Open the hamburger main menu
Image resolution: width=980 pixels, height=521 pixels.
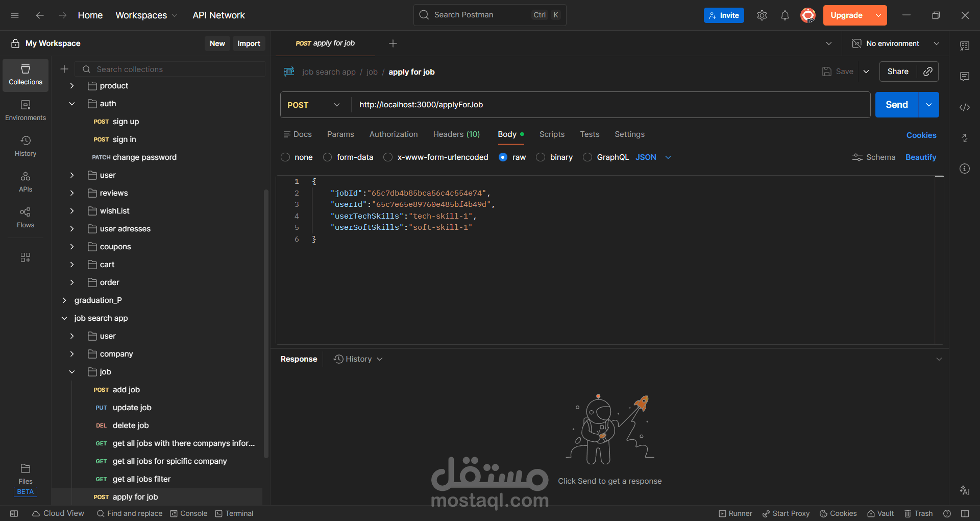click(15, 15)
